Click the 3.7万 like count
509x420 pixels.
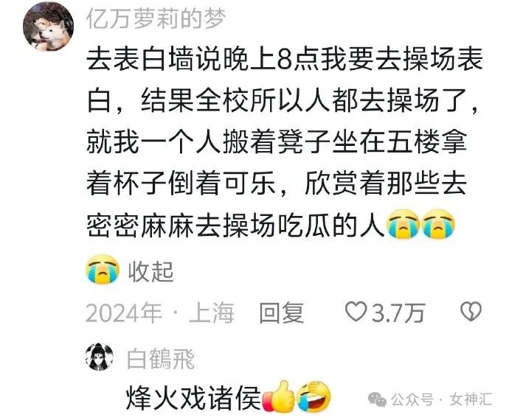[x=398, y=313]
